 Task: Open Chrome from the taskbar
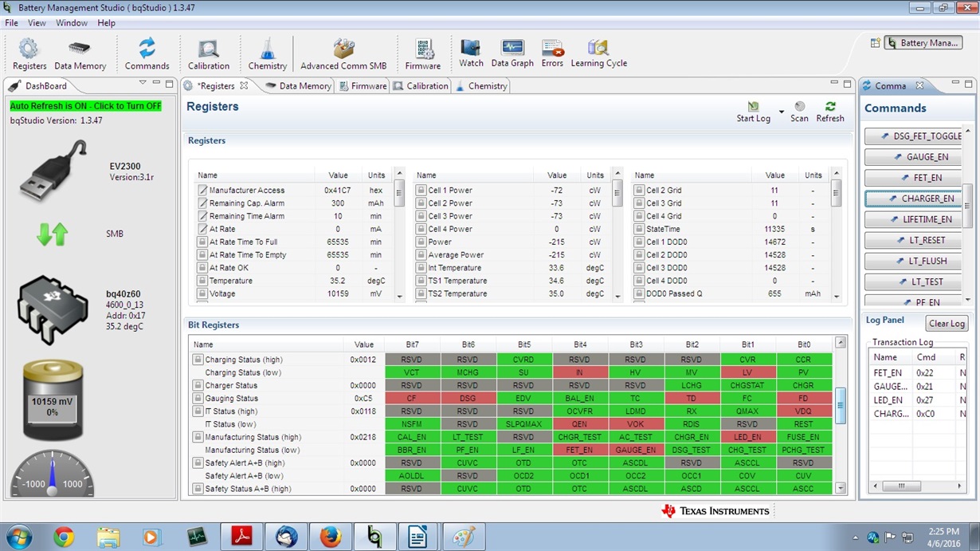click(64, 537)
